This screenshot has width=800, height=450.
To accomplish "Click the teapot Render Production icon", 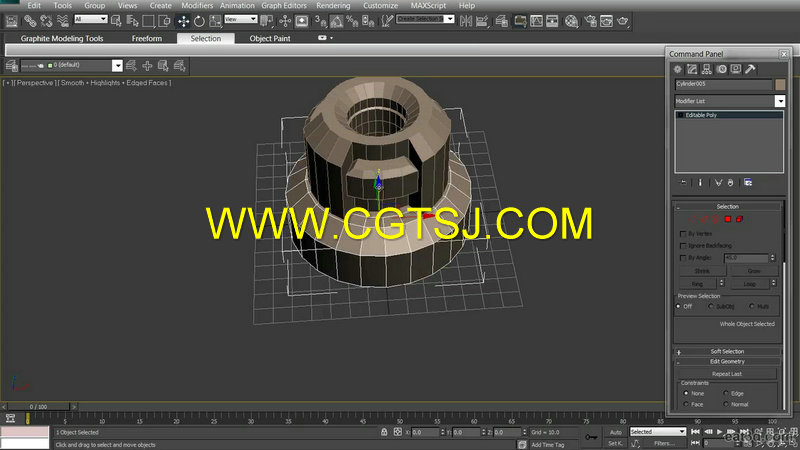I will [x=623, y=21].
